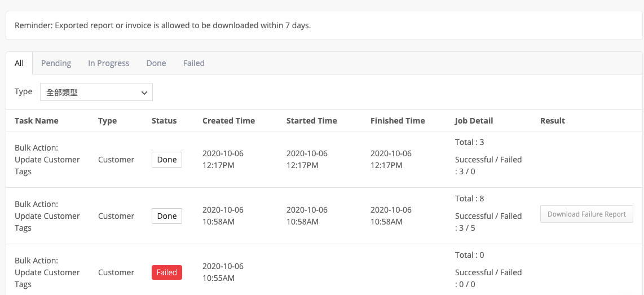The height and width of the screenshot is (295, 644).
Task: Click the Status column header
Action: click(x=164, y=121)
